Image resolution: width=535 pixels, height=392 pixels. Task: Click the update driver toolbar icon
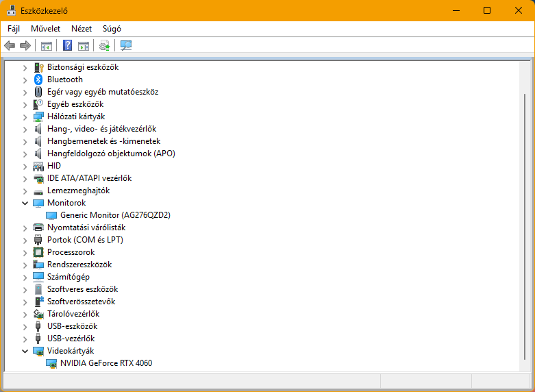click(104, 45)
